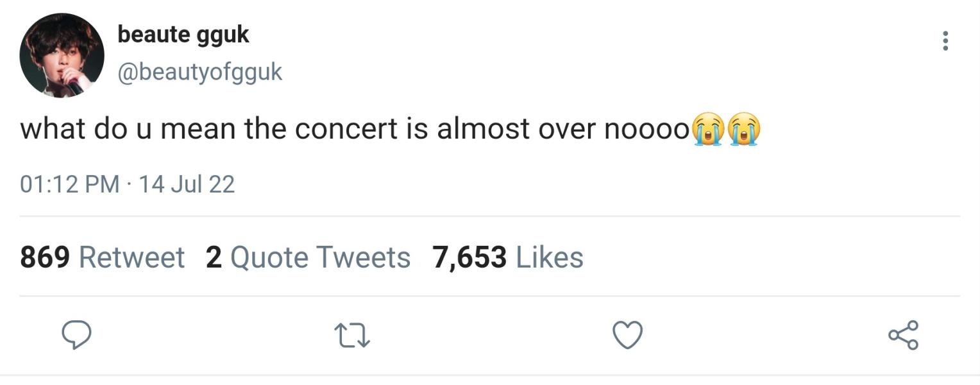Open beaute gguk's profile picture

click(x=62, y=55)
